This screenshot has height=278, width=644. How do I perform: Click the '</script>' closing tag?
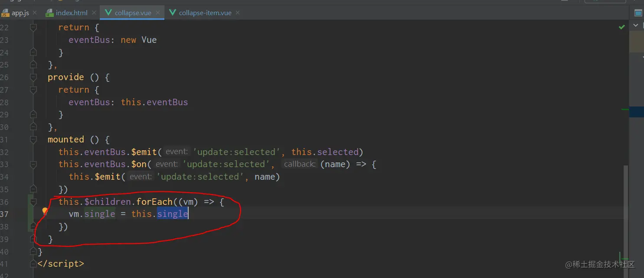[61, 264]
